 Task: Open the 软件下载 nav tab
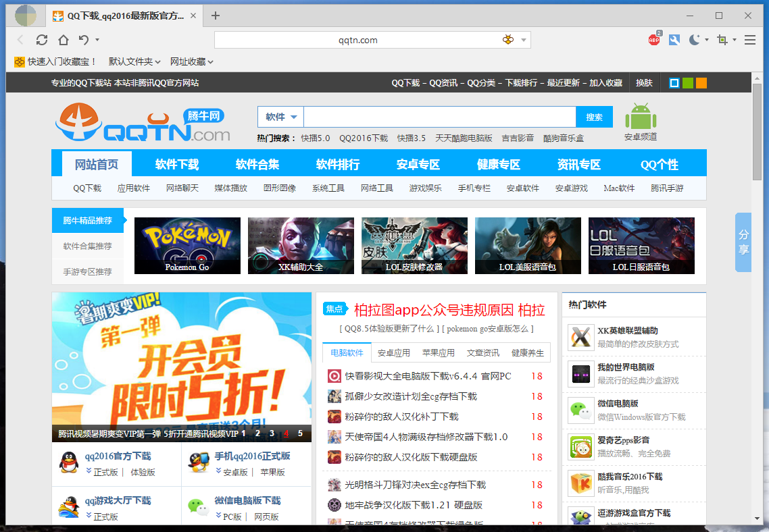(x=177, y=164)
